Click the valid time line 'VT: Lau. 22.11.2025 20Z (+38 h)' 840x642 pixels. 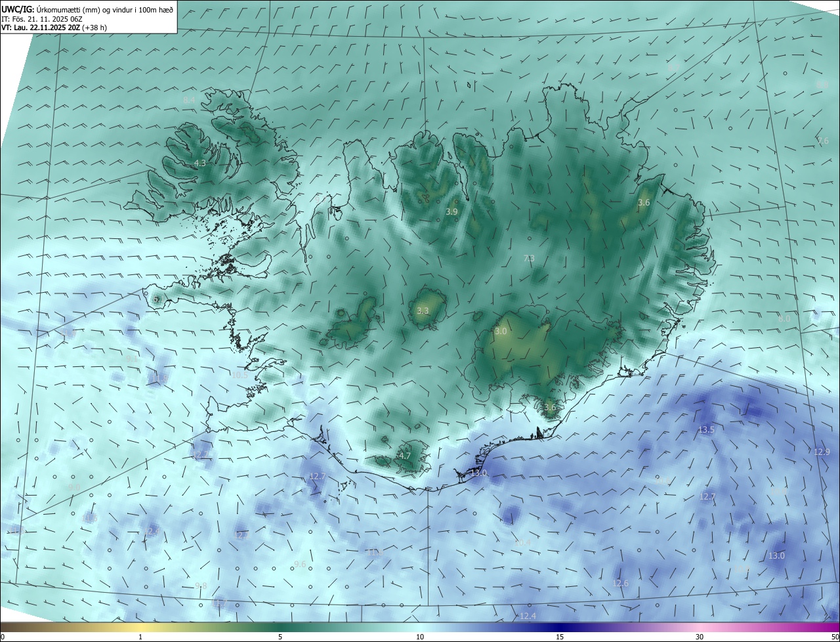[54, 28]
